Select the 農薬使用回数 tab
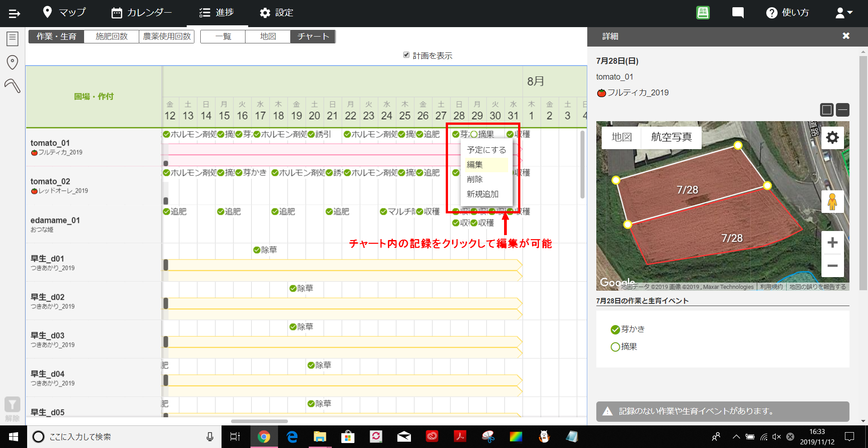Screen dimensions: 868x448 pyautogui.click(x=167, y=36)
